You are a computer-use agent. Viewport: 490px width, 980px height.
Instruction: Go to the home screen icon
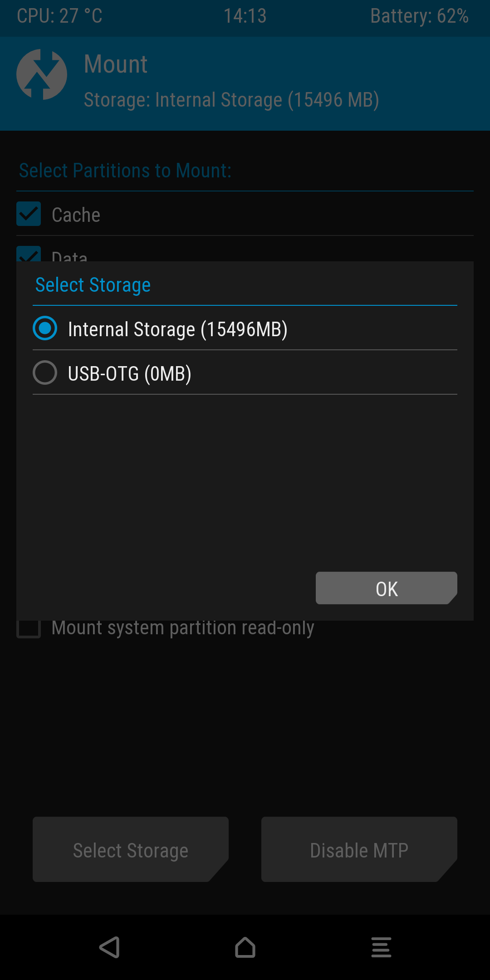pyautogui.click(x=245, y=947)
